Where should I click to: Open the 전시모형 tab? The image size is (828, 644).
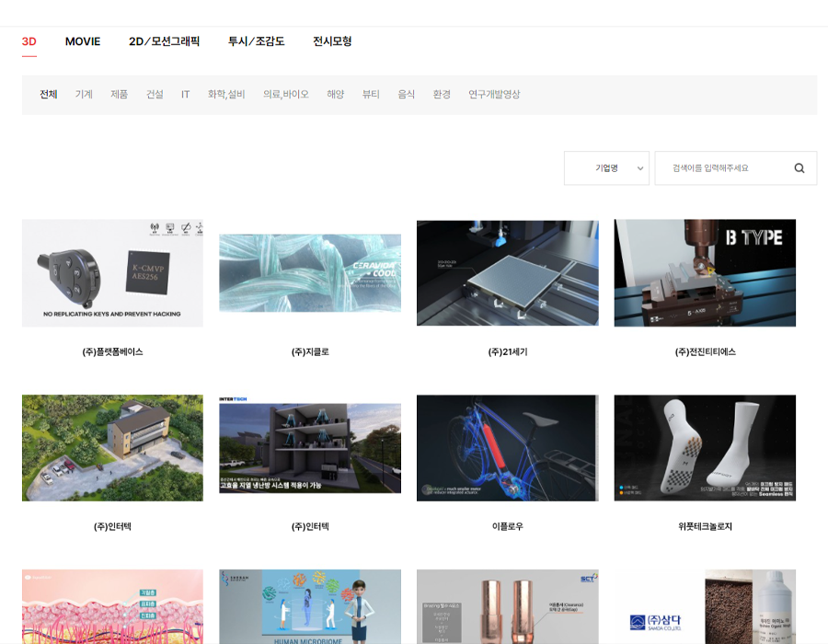[x=332, y=41]
